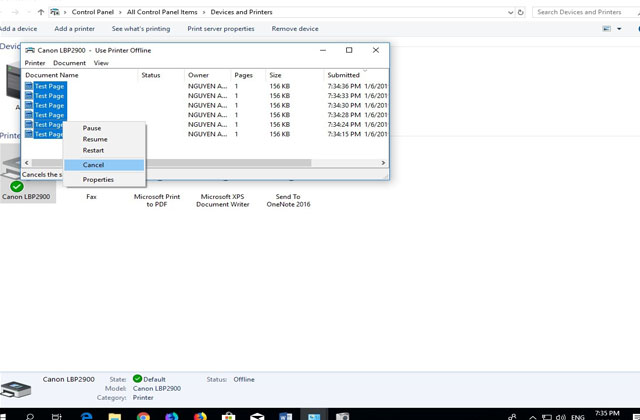Click Devices and Printers breadcrumb
The width and height of the screenshot is (640, 420).
241,12
